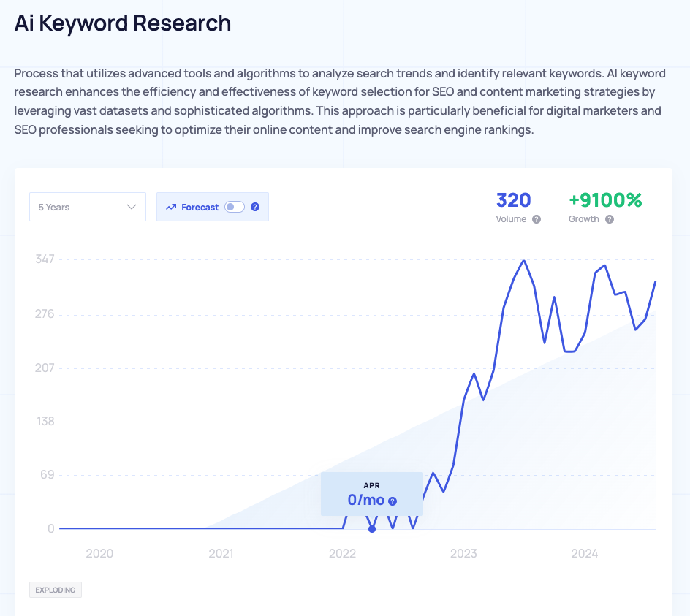This screenshot has width=690, height=616.
Task: Select the +9100% Growth statistic
Action: pyautogui.click(x=604, y=199)
